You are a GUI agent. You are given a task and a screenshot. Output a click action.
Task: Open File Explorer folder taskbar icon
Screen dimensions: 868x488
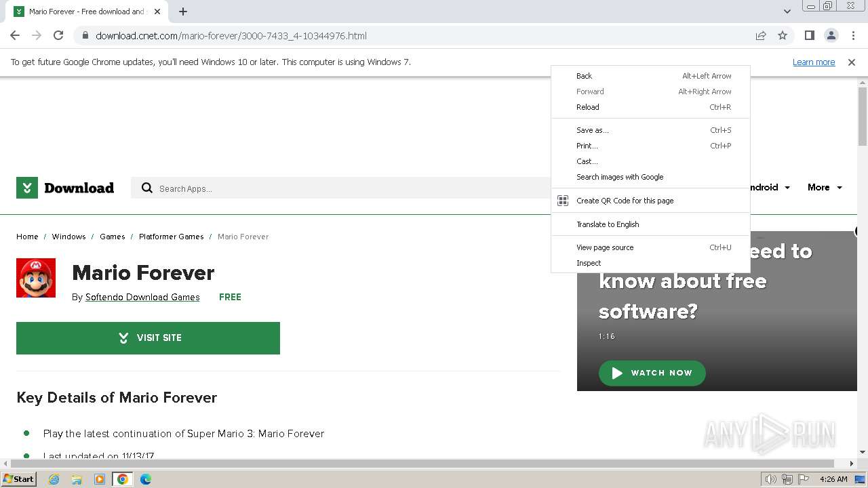[77, 479]
